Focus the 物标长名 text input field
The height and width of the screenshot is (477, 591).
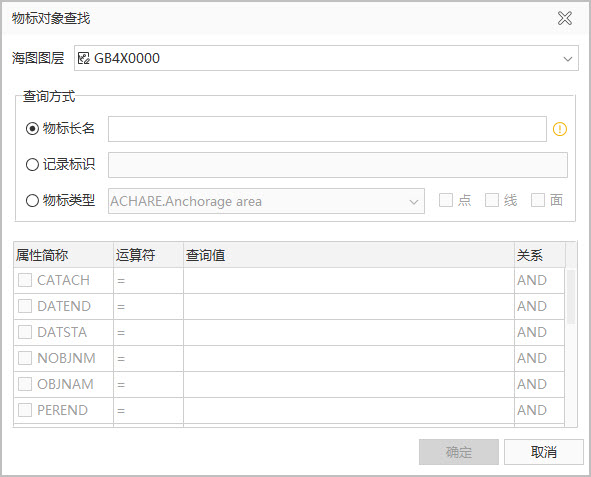[x=327, y=129]
